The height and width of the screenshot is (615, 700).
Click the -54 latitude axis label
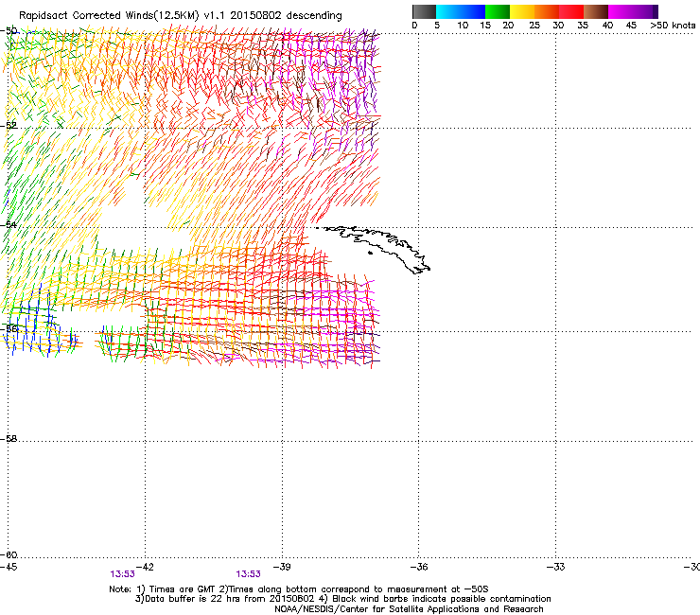pyautogui.click(x=9, y=224)
